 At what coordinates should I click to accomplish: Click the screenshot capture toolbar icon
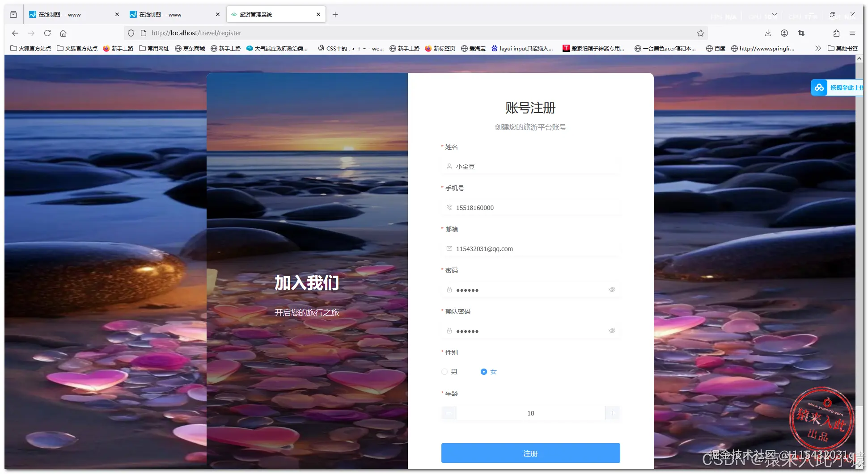click(801, 33)
